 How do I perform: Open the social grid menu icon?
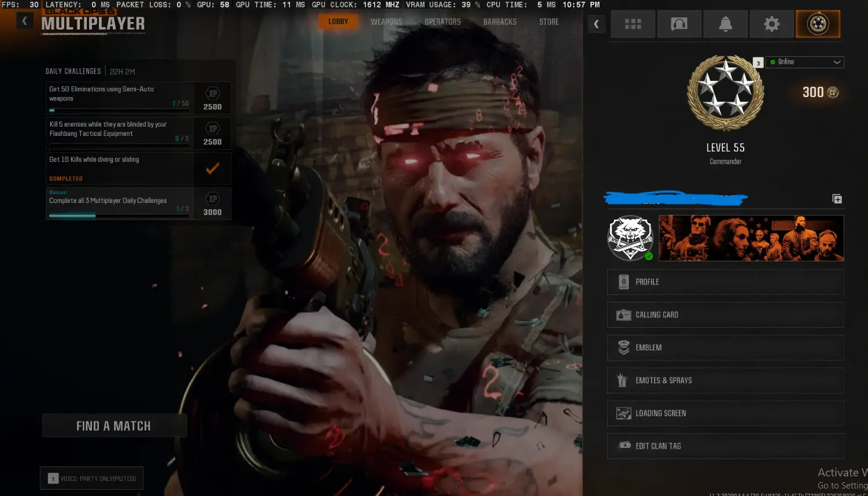pos(633,23)
